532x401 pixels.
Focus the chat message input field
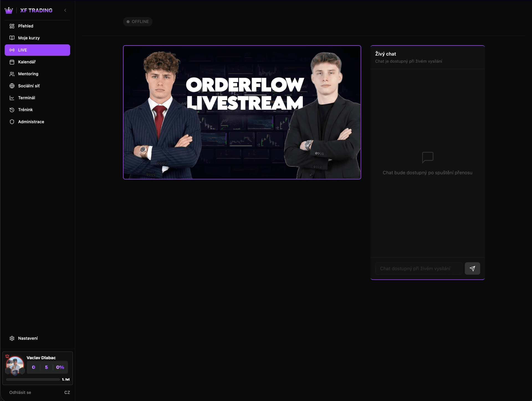(x=419, y=268)
